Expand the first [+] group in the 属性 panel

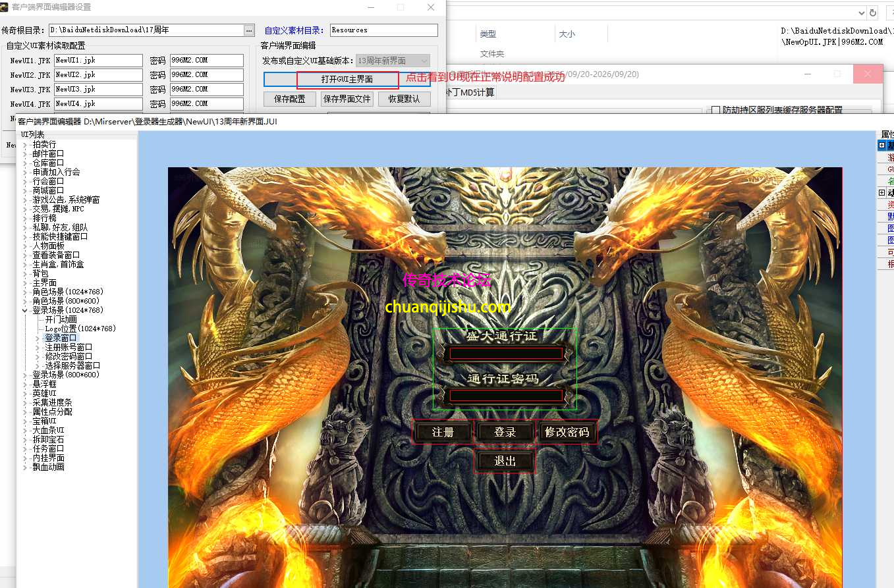click(881, 145)
